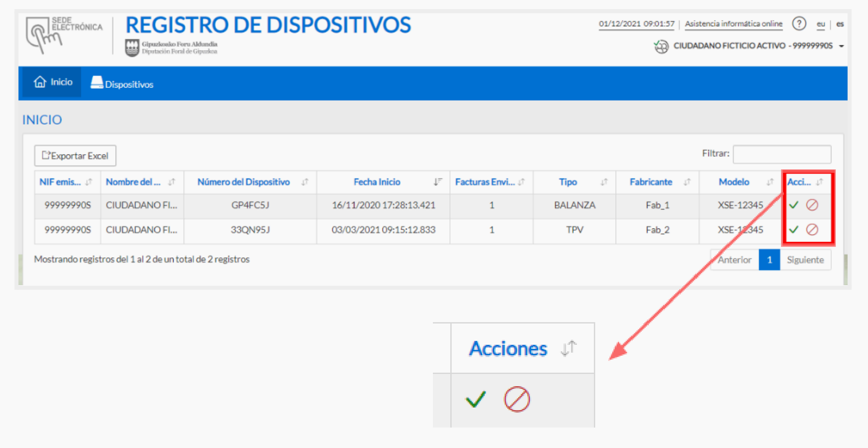Click the TPV type cell
This screenshot has width=868, height=448.
coord(574,230)
